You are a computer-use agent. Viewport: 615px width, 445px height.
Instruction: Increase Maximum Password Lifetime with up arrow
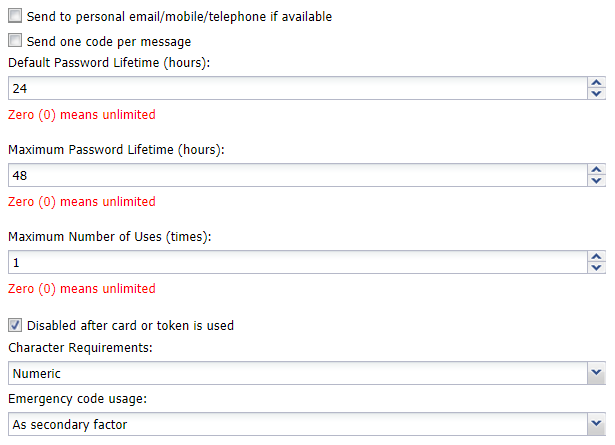coord(597,170)
